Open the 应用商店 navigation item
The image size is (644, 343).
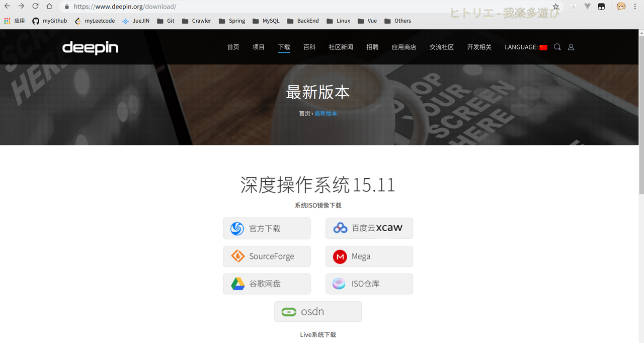click(404, 47)
